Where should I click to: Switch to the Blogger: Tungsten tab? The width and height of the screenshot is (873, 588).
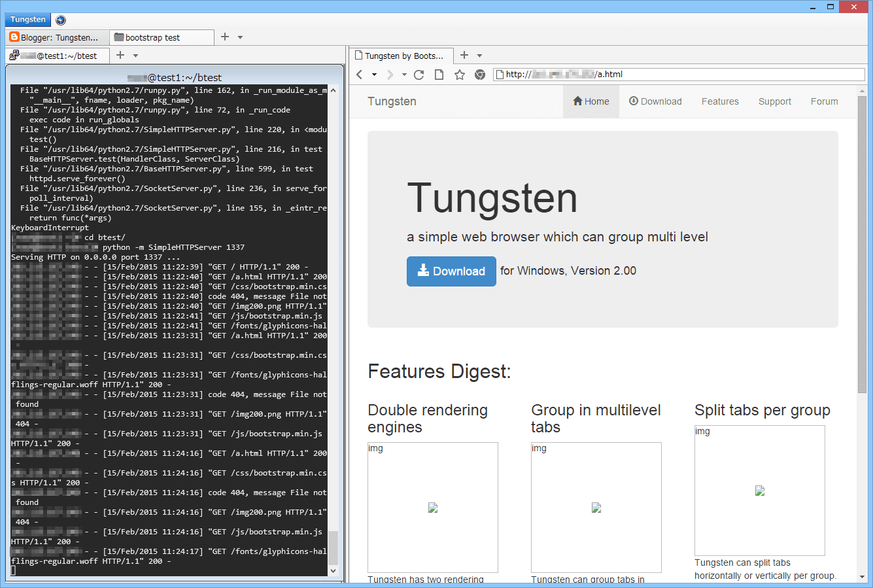pos(58,37)
